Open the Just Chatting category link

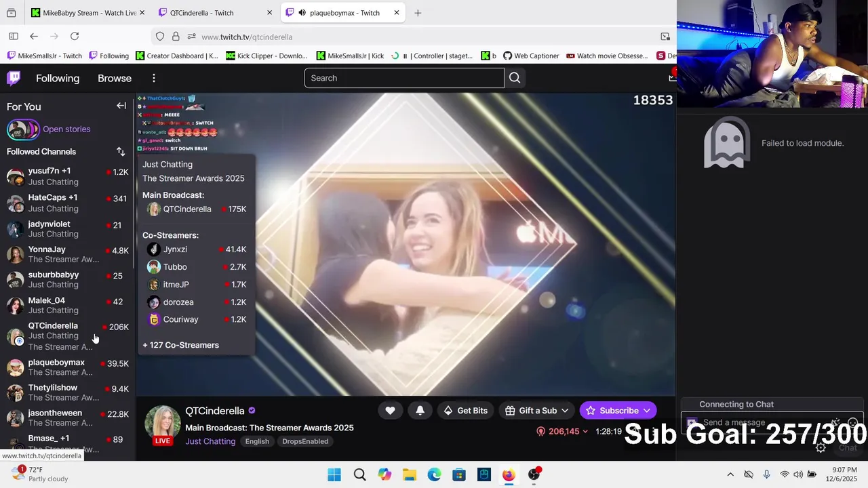pyautogui.click(x=210, y=441)
